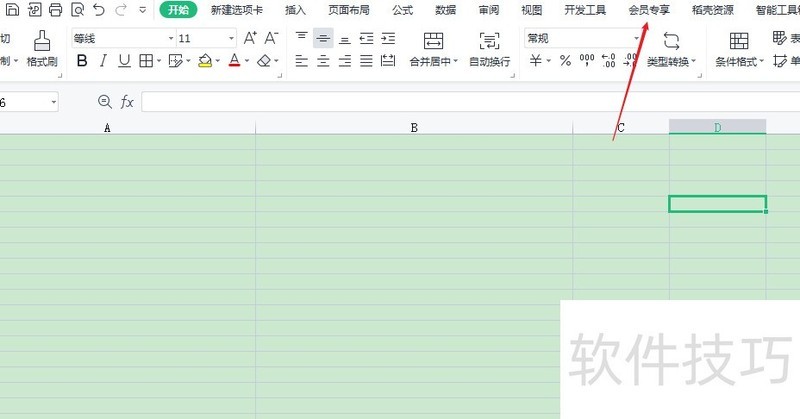The height and width of the screenshot is (419, 800).
Task: Open Print Preview from quick access toolbar
Action: pos(78,10)
